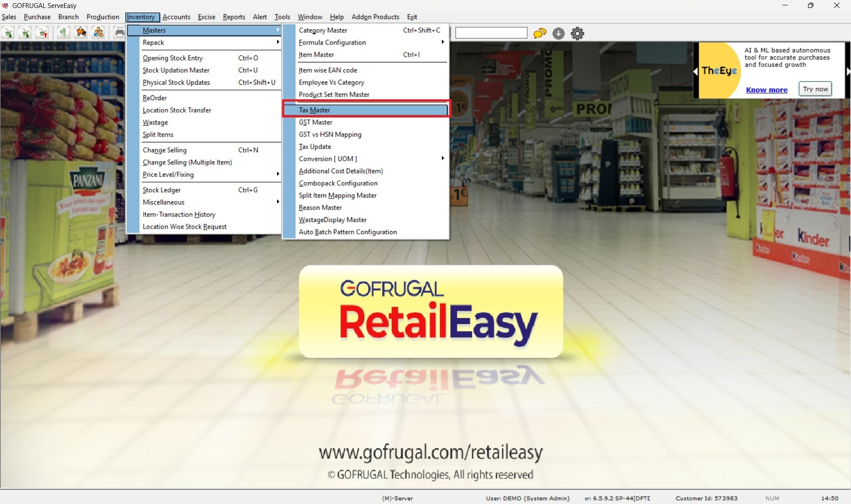851x504 pixels.
Task: Open the Production menu
Action: (103, 17)
